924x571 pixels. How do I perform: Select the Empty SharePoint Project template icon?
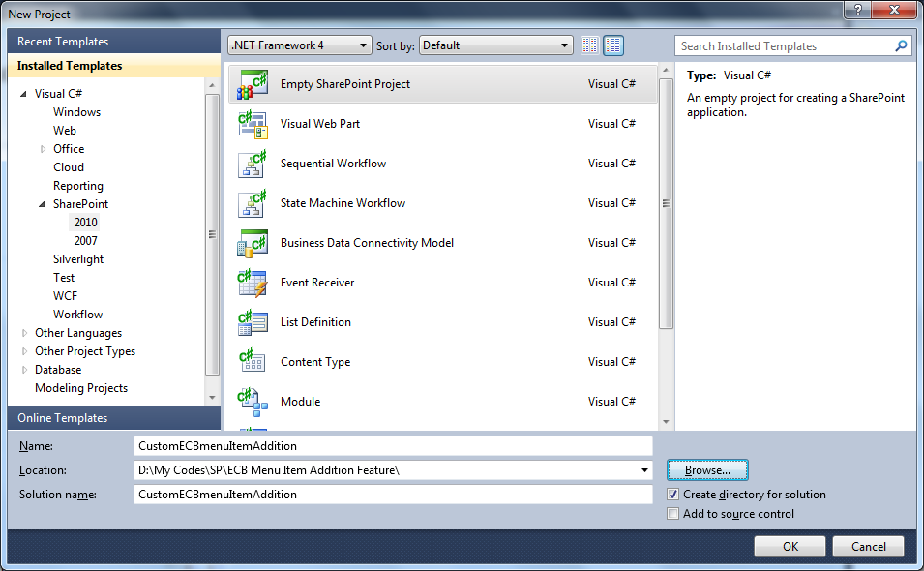(x=253, y=84)
